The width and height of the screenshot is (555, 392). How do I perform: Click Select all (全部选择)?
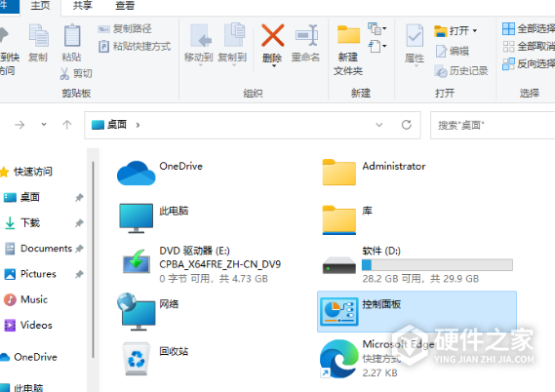click(x=528, y=28)
